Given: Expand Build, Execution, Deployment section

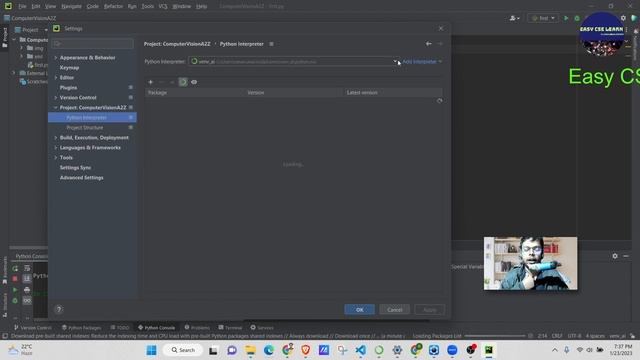Looking at the screenshot, I should coord(56,138).
